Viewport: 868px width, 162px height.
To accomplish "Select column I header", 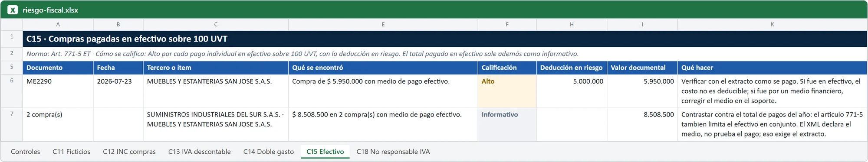I will (x=642, y=25).
